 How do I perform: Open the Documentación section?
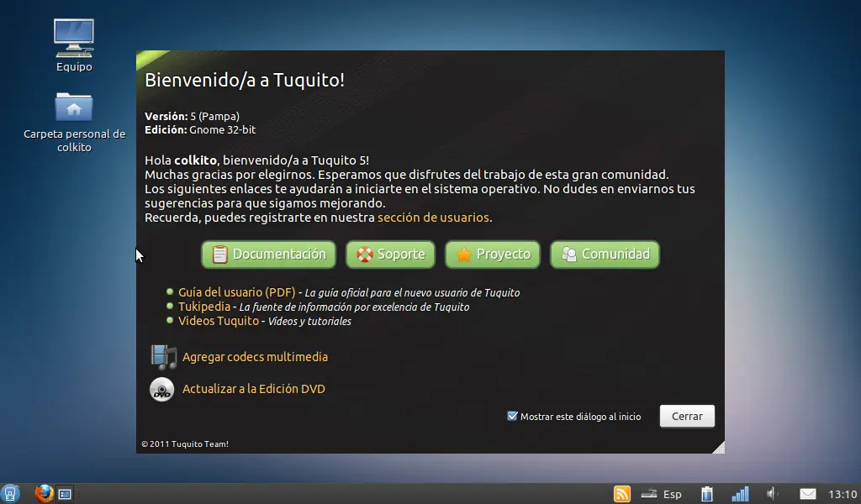[x=268, y=255]
